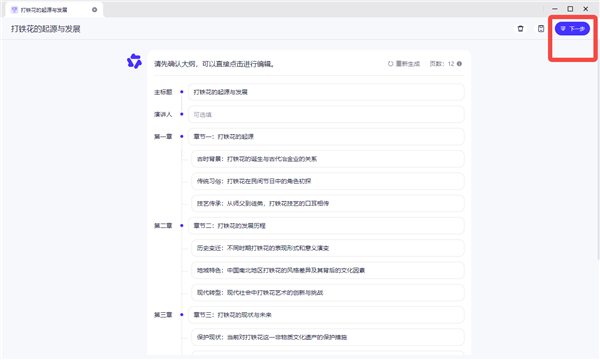Edit the 主标题 field 打铁花的起源与发展
This screenshot has height=360, width=600.
pos(326,92)
